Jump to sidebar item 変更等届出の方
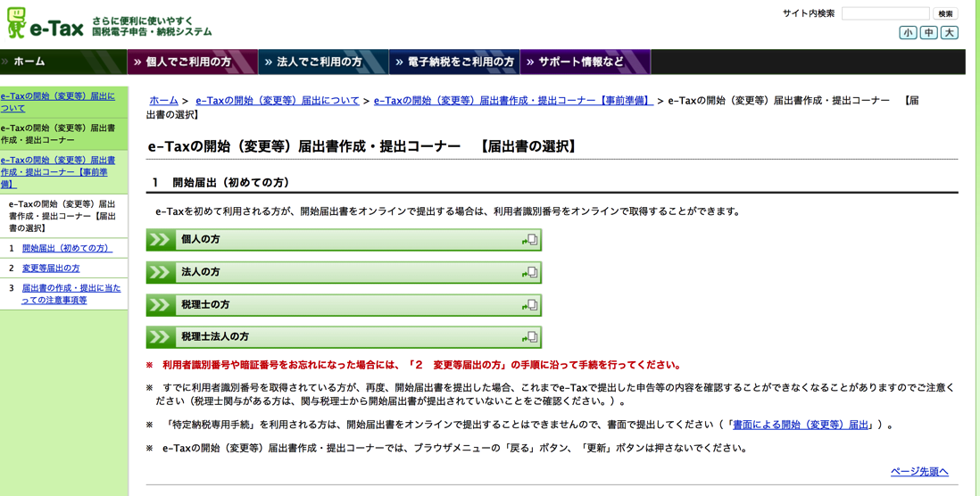The image size is (980, 496). (51, 268)
